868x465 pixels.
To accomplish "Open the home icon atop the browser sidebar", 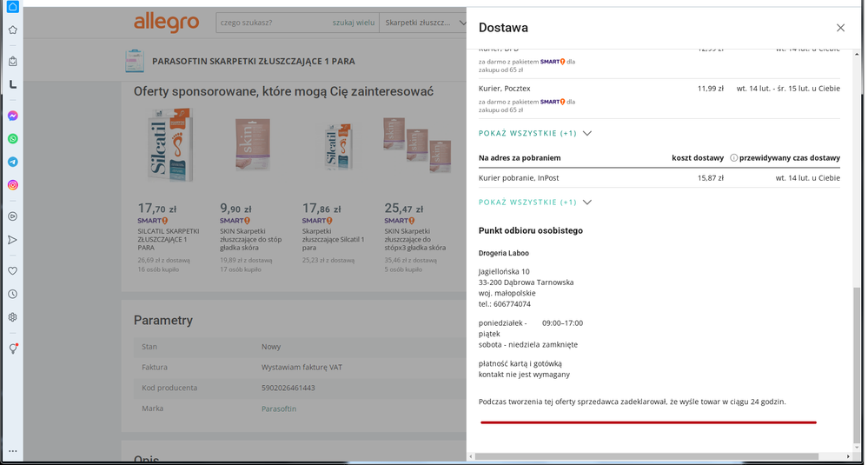I will [13, 7].
